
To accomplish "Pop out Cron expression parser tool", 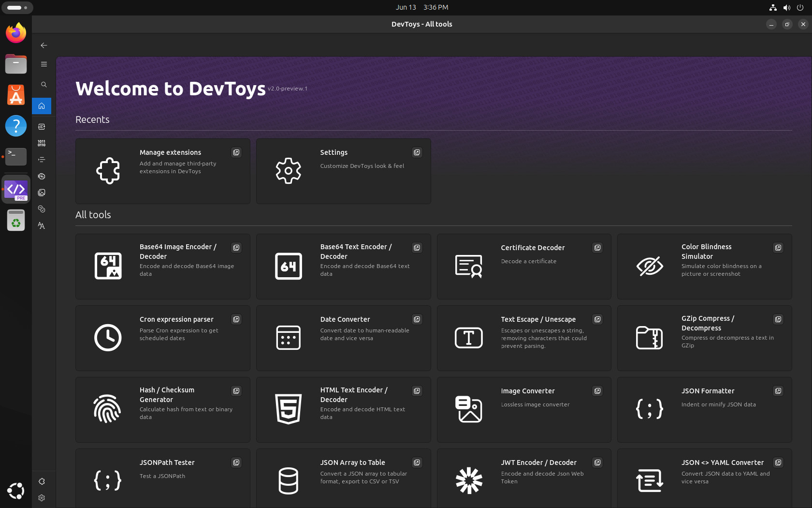I will pyautogui.click(x=236, y=319).
